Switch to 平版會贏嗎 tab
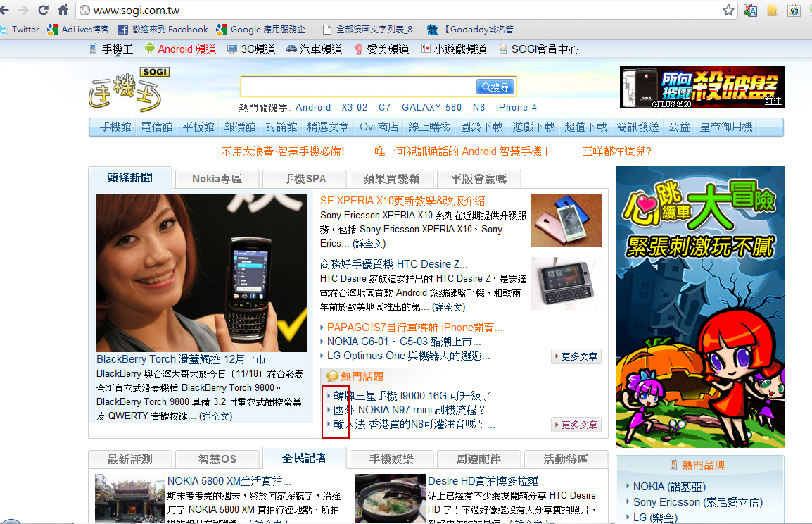The image size is (812, 524). pyautogui.click(x=478, y=179)
